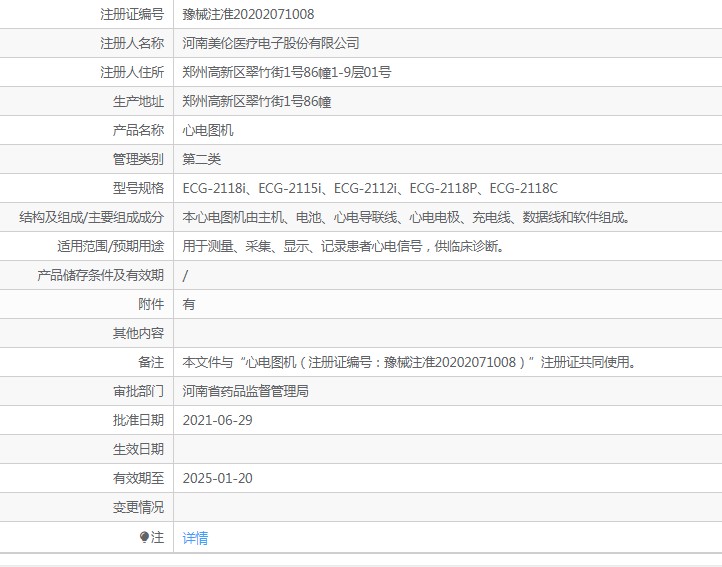Select registration number 豫械注准20202071008 in the first row
Viewport: 722px width, 567px height.
[x=248, y=14]
